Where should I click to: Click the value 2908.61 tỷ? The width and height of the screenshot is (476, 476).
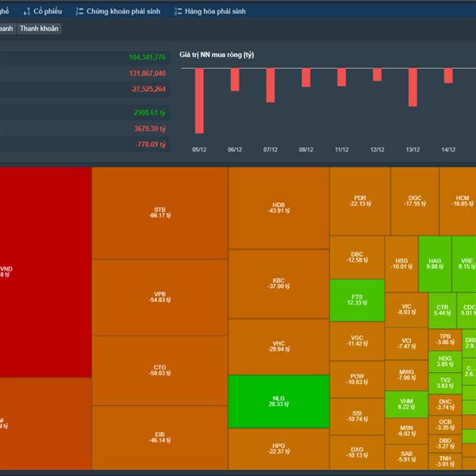(149, 113)
